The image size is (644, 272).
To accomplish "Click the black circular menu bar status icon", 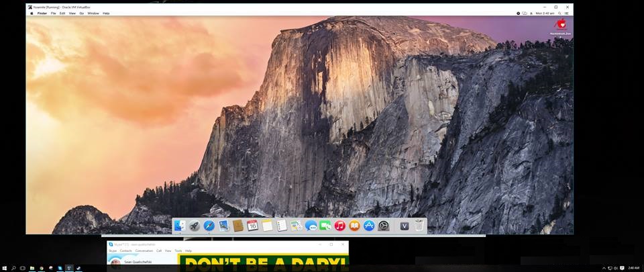I will click(x=519, y=13).
